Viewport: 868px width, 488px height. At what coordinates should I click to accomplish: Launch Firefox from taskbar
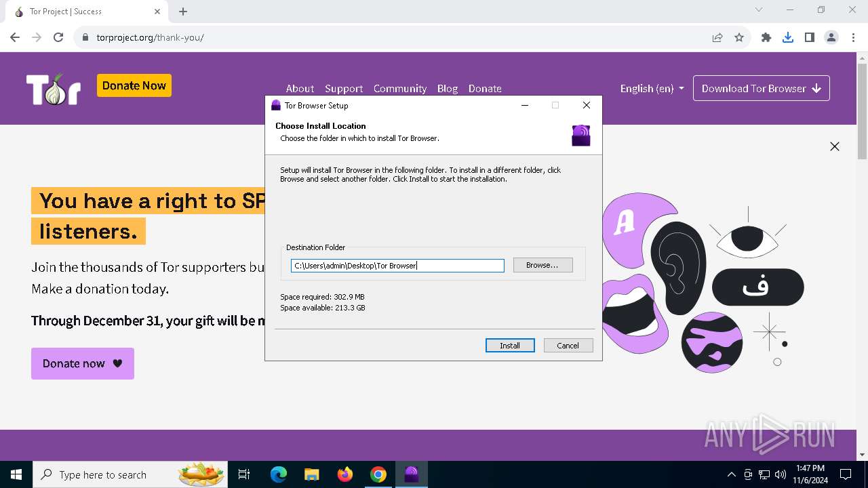(345, 474)
